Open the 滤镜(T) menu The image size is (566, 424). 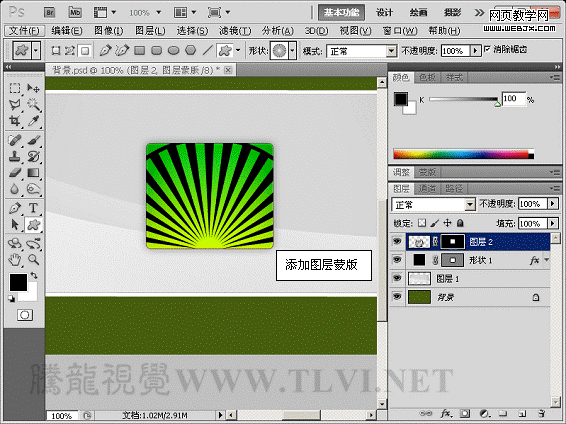click(x=235, y=31)
